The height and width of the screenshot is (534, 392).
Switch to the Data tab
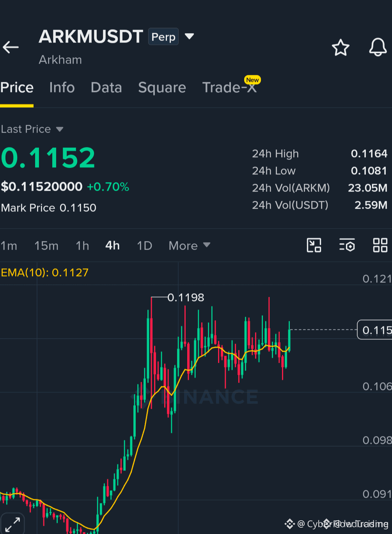click(x=106, y=87)
